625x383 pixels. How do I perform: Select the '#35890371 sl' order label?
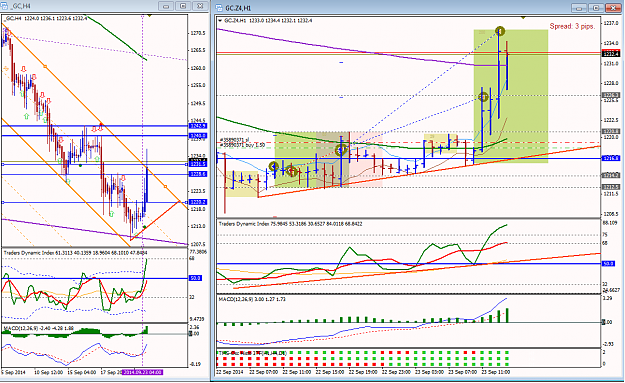tap(234, 140)
